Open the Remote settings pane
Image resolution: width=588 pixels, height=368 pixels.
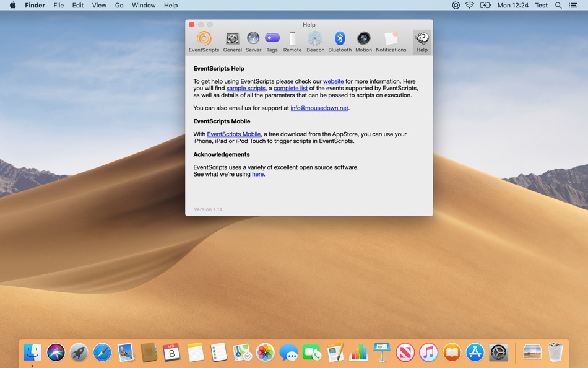click(293, 42)
